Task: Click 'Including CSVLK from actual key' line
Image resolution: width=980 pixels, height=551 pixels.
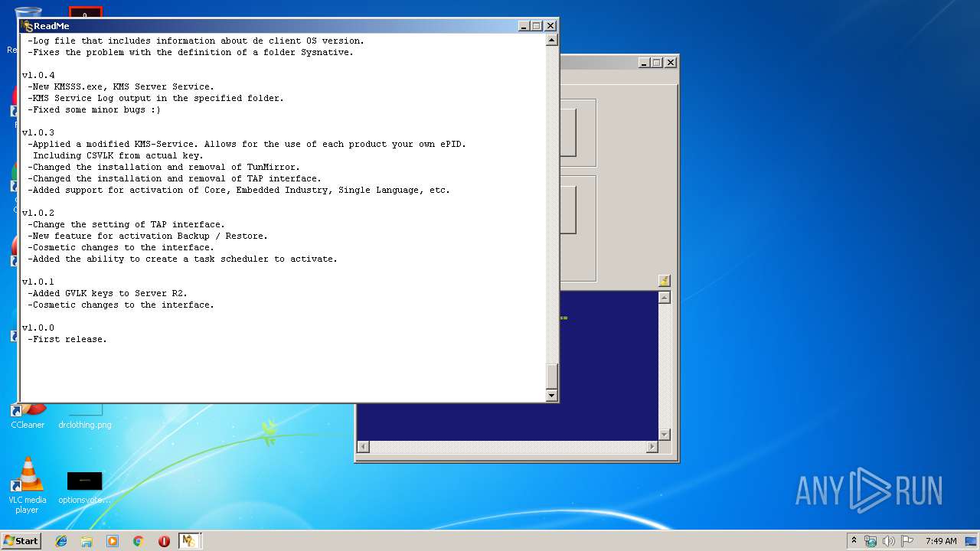Action: (x=118, y=155)
